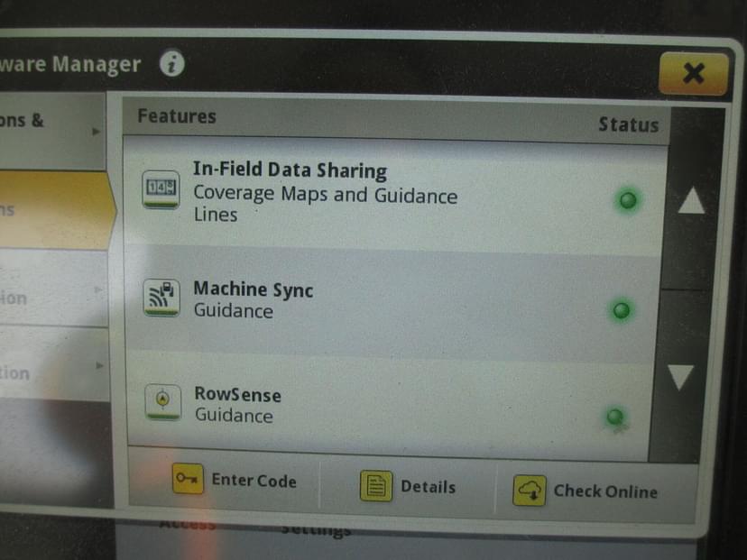
Task: Click the Status column header
Action: (628, 124)
